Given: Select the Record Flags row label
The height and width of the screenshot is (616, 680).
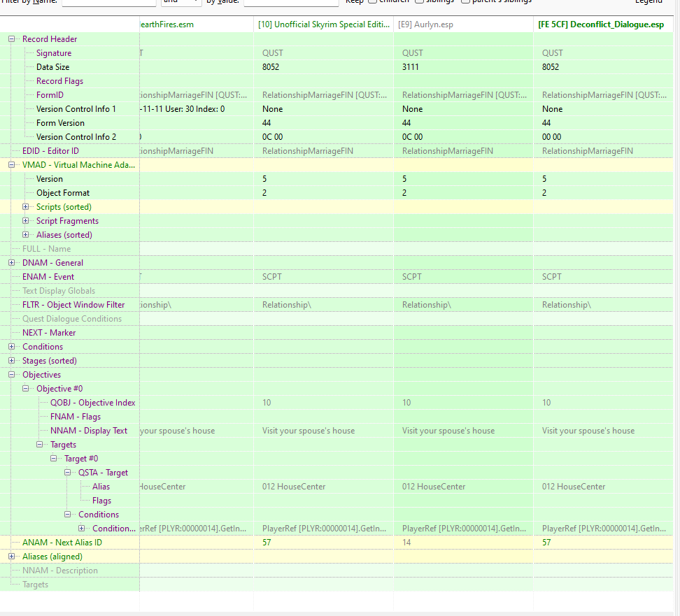Looking at the screenshot, I should click(x=60, y=81).
